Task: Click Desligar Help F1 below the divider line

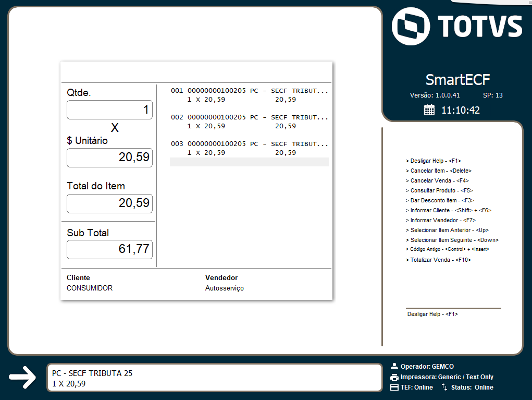Action: (x=432, y=314)
